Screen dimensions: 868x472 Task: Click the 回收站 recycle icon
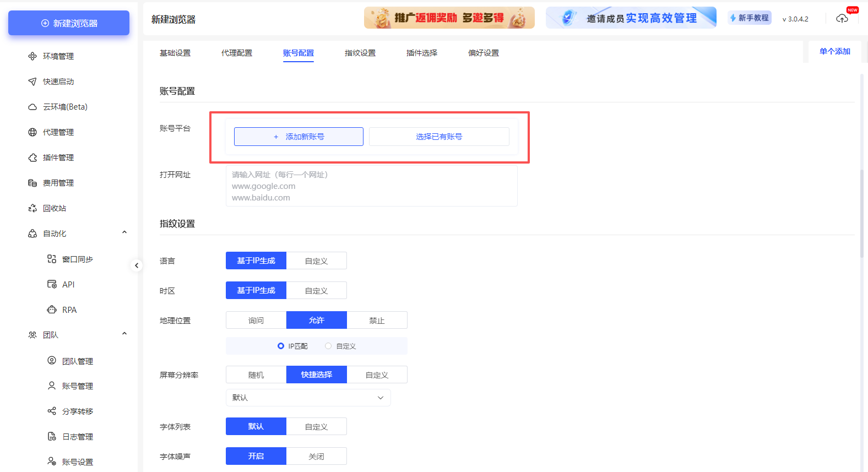(x=32, y=208)
